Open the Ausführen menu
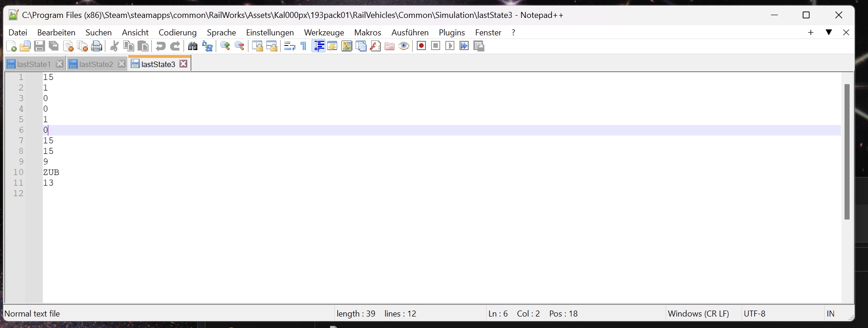The image size is (868, 328). [410, 33]
